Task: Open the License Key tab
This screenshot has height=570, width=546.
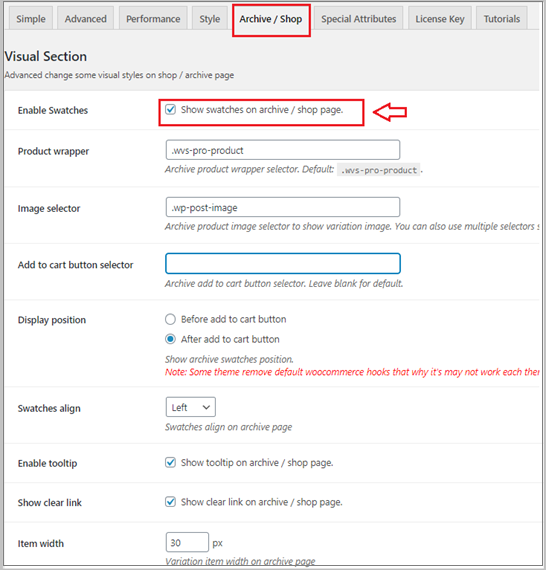Action: 440,18
